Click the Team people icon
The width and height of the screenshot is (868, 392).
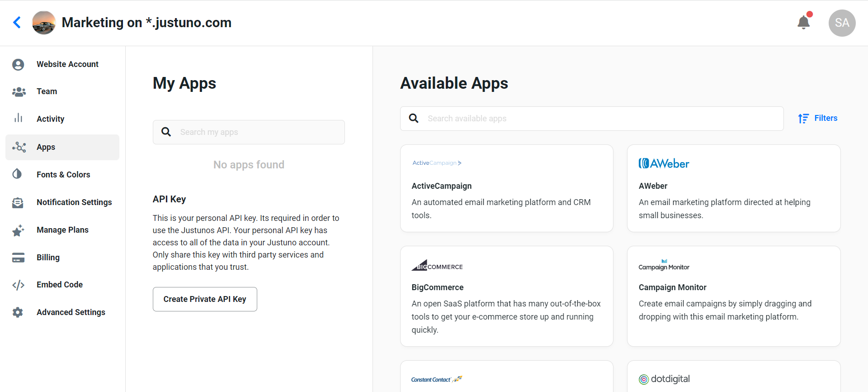pyautogui.click(x=19, y=92)
